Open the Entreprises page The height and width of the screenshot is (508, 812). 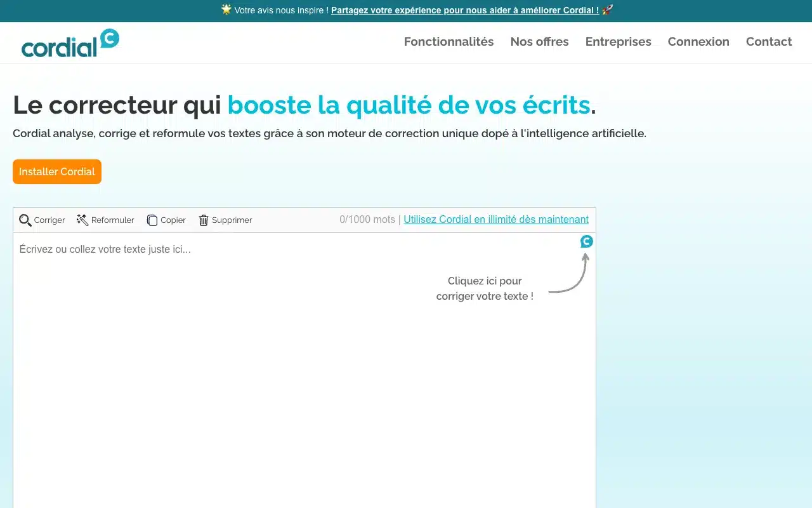point(619,42)
